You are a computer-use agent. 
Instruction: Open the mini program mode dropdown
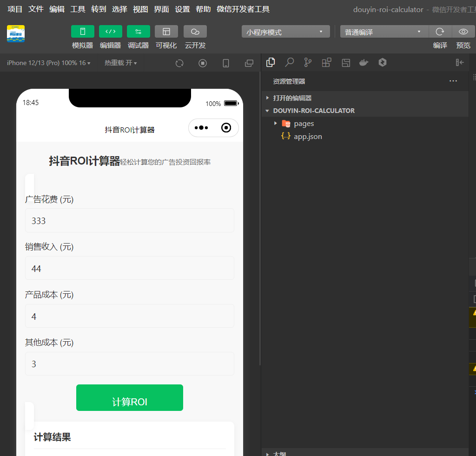click(x=286, y=32)
